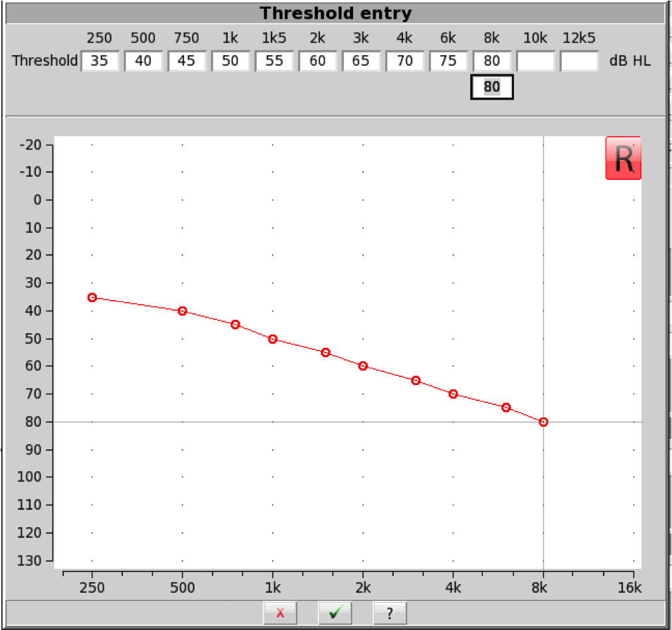Click the 250 Hz data point at 35 dB

point(92,297)
